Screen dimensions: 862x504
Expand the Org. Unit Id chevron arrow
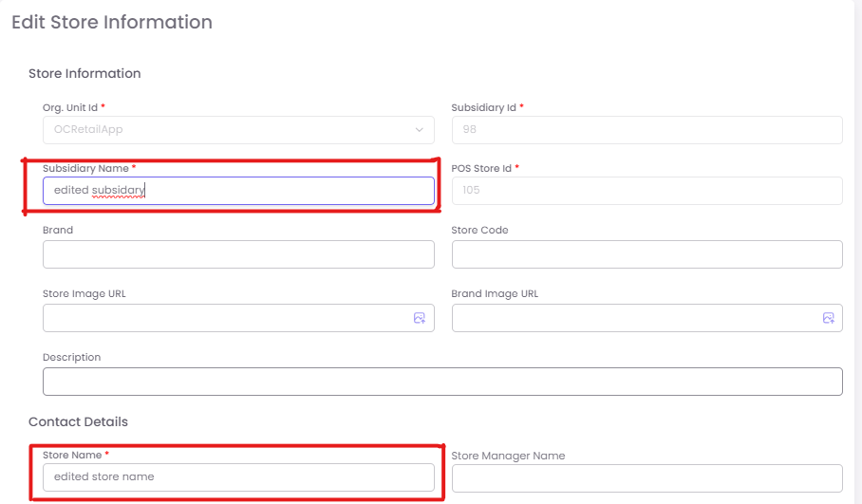click(x=419, y=130)
